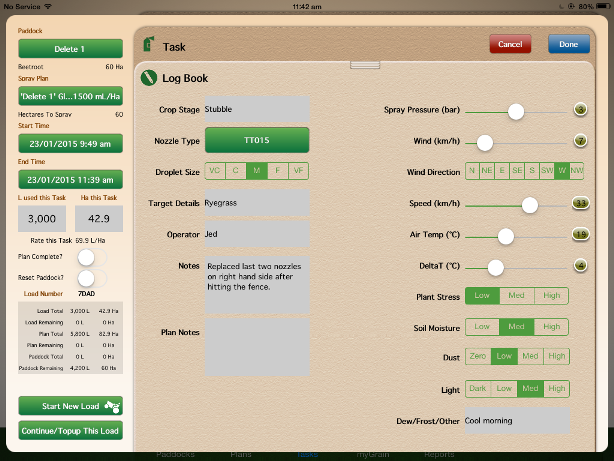Open the Paddock 'Delete 1' selector
This screenshot has height=461, width=614.
click(x=70, y=49)
